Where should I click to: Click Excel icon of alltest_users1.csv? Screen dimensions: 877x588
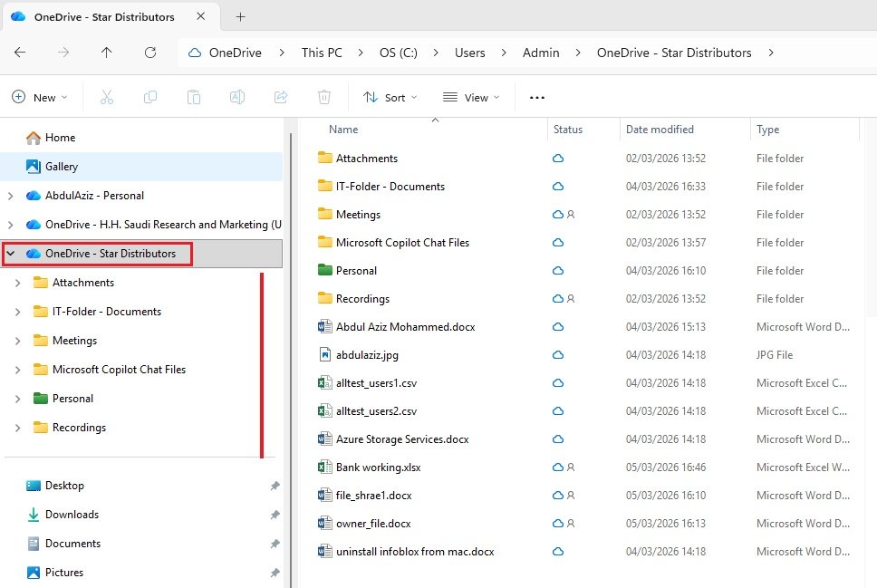(x=325, y=382)
